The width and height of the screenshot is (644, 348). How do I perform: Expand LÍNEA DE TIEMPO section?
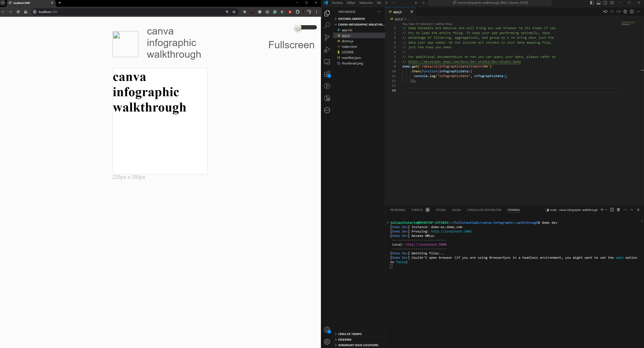[x=349, y=334]
